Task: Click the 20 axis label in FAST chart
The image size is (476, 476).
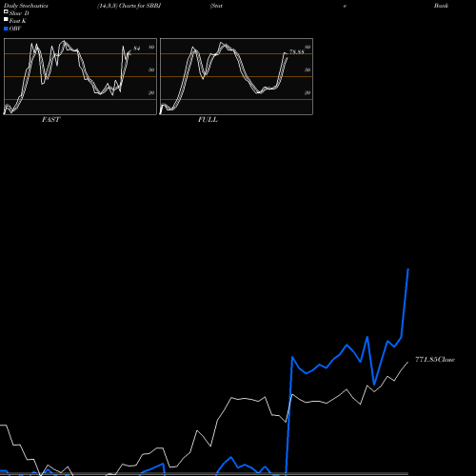Action: coord(151,92)
